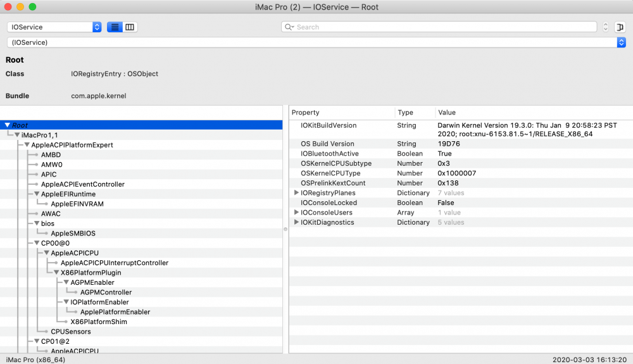The image size is (633, 364).
Task: Click the iMac Pro (x86_64) status text
Action: (35, 360)
